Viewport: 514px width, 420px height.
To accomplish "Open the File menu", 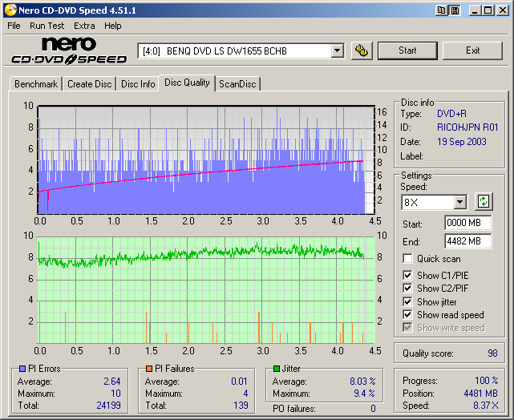I will pos(14,26).
